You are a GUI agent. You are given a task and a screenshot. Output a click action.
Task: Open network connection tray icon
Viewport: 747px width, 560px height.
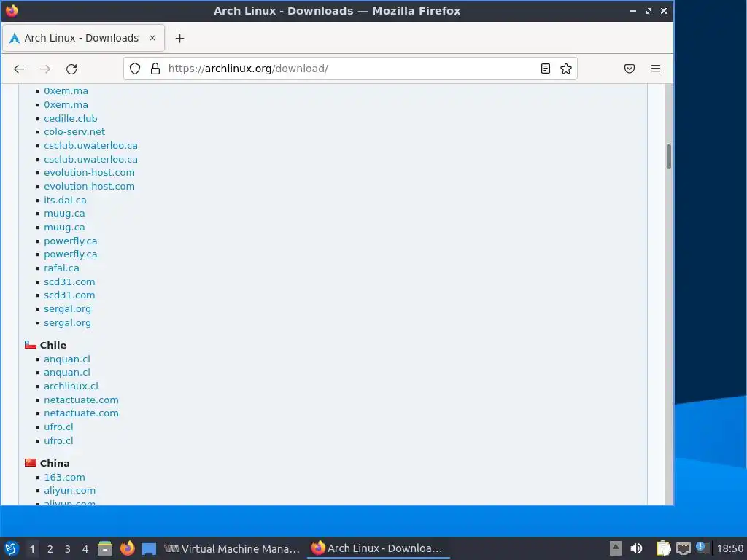click(683, 548)
